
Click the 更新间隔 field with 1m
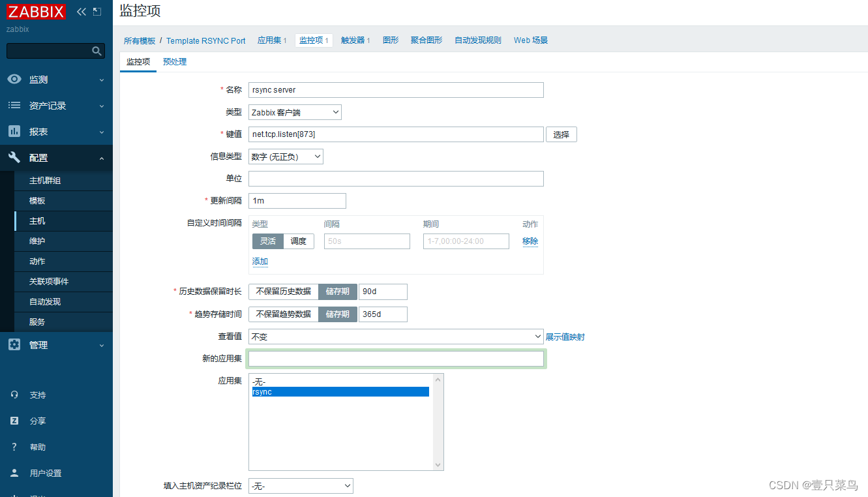coord(297,201)
